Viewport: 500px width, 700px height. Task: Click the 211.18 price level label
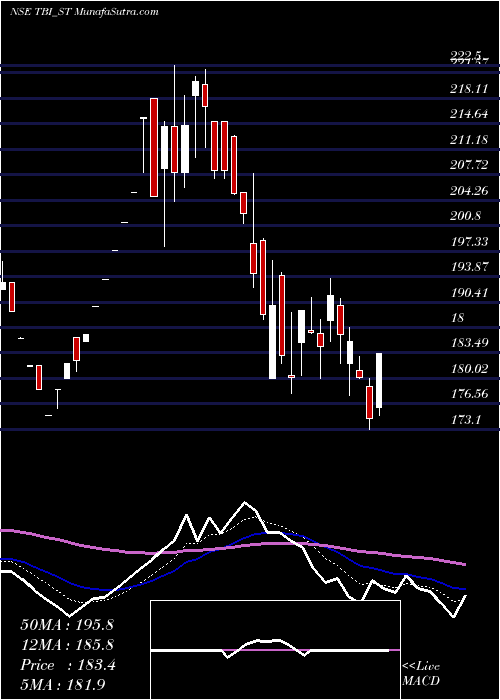468,140
